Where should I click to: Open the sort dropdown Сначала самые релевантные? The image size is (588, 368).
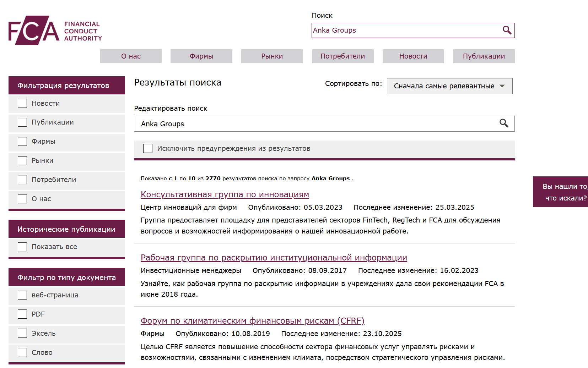(449, 86)
